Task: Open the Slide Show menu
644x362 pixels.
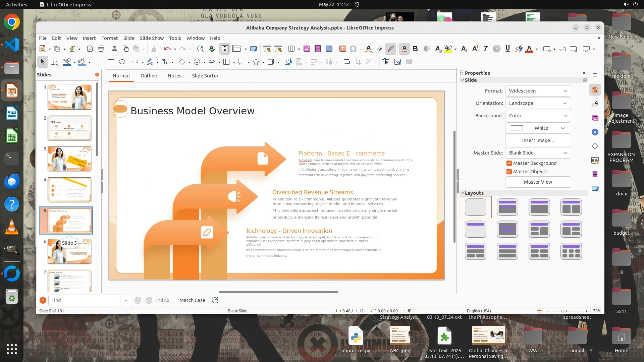Action: [x=152, y=38]
